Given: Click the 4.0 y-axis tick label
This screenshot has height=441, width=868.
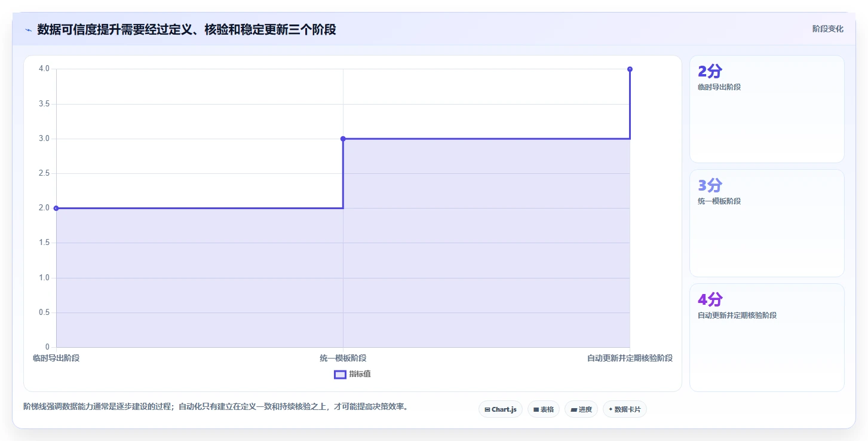Looking at the screenshot, I should pos(44,69).
